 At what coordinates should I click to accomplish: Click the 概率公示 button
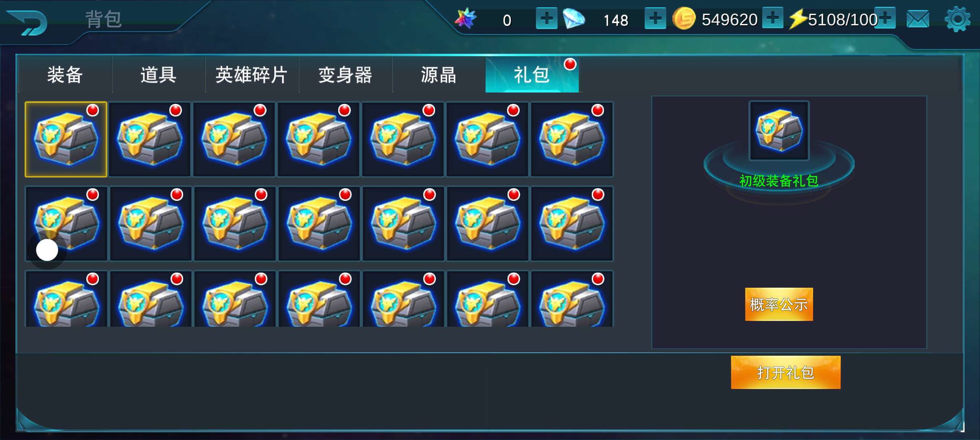pos(779,304)
